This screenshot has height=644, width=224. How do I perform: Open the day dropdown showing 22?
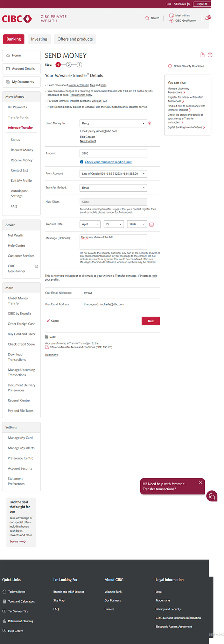coord(114,224)
